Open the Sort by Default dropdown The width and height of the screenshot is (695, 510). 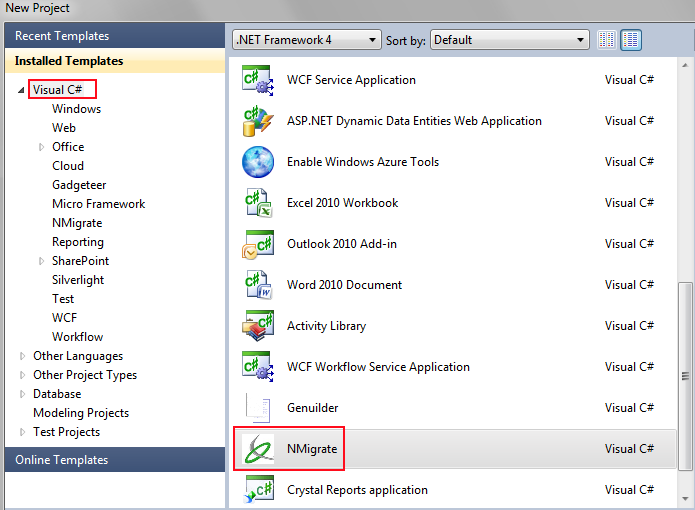[509, 40]
